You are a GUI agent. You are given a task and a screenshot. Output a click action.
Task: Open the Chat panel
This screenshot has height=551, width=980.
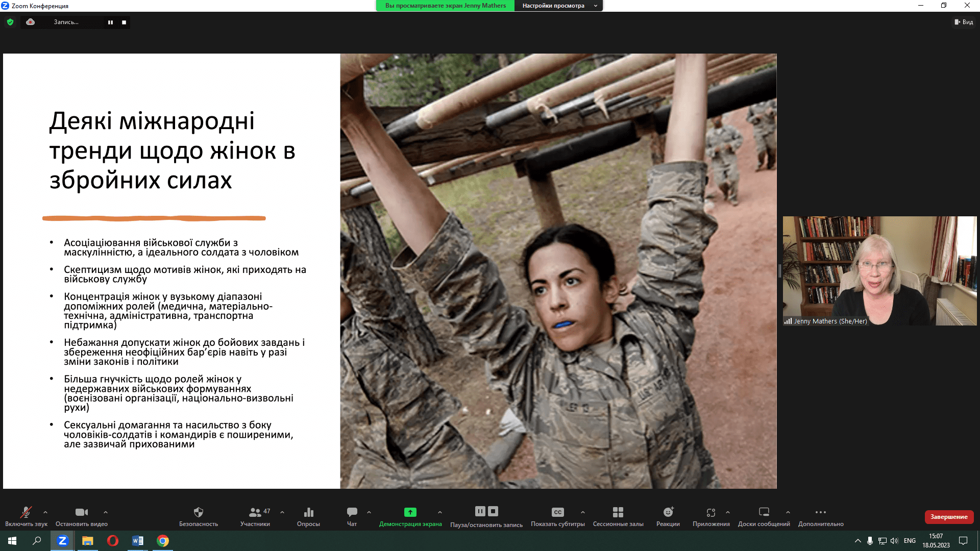click(x=352, y=515)
